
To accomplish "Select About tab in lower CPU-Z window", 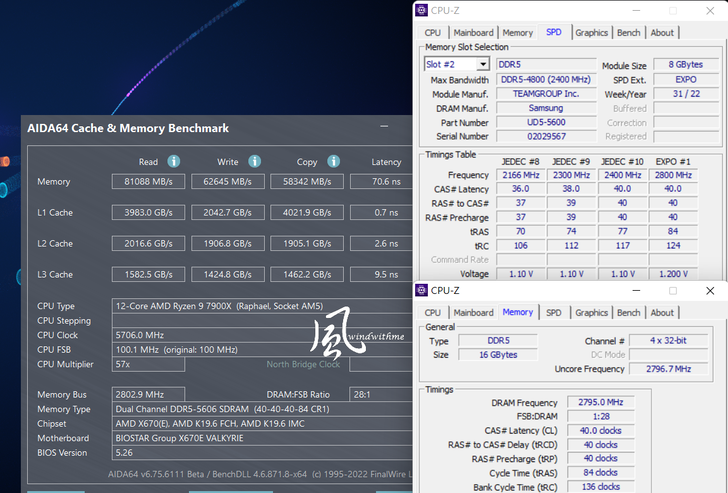I will (x=662, y=313).
